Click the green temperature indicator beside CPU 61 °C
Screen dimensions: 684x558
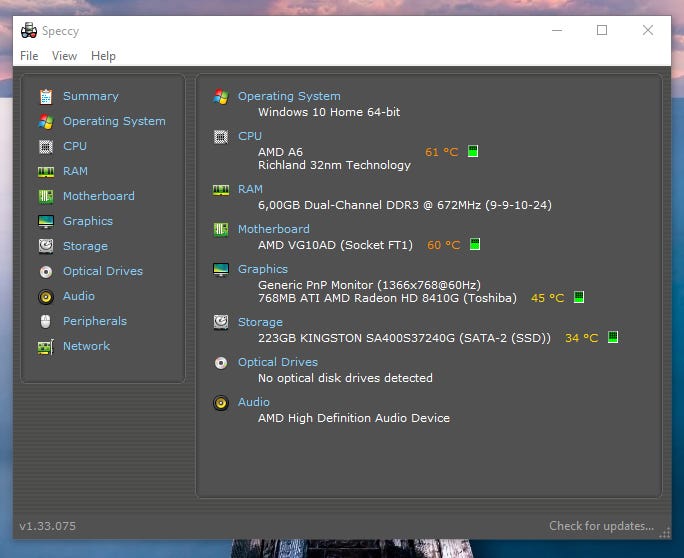point(473,151)
